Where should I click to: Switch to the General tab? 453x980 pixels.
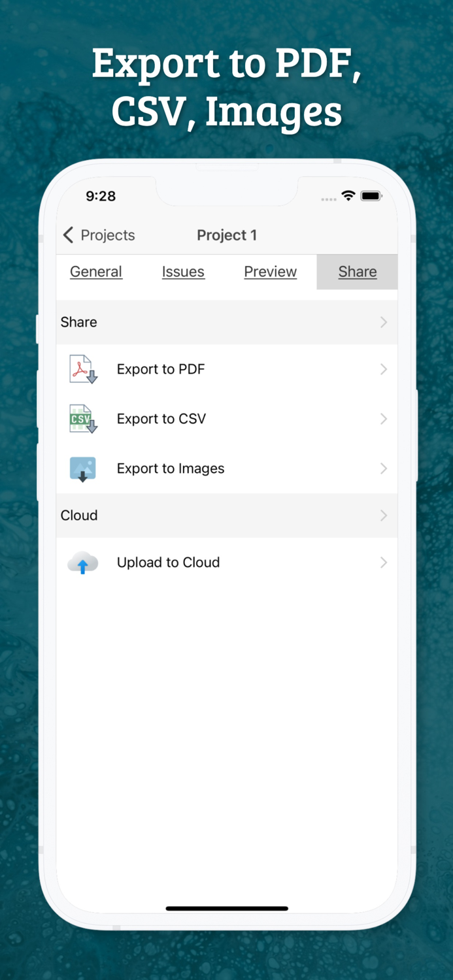[x=95, y=271]
